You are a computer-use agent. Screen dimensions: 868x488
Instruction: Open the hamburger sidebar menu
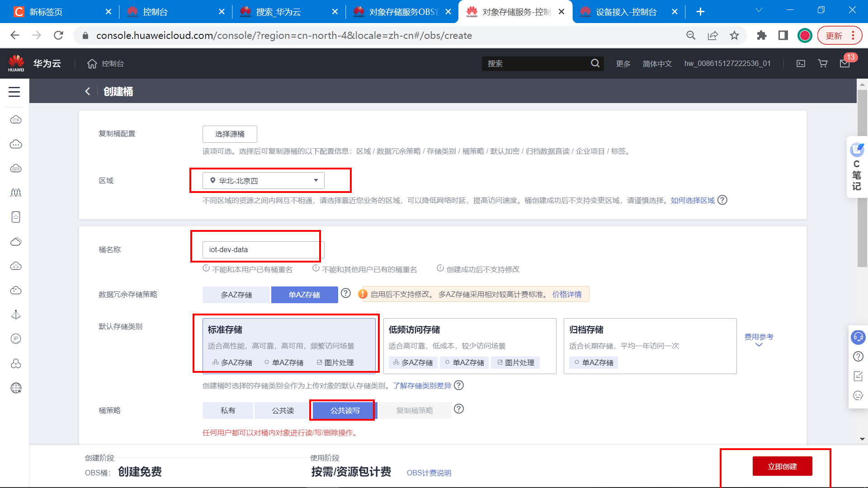coord(14,92)
